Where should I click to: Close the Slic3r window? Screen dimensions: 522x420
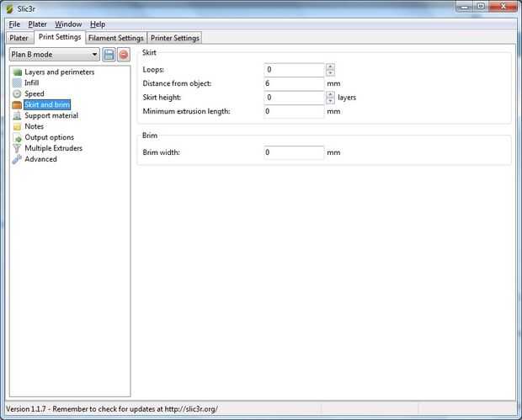point(503,7)
